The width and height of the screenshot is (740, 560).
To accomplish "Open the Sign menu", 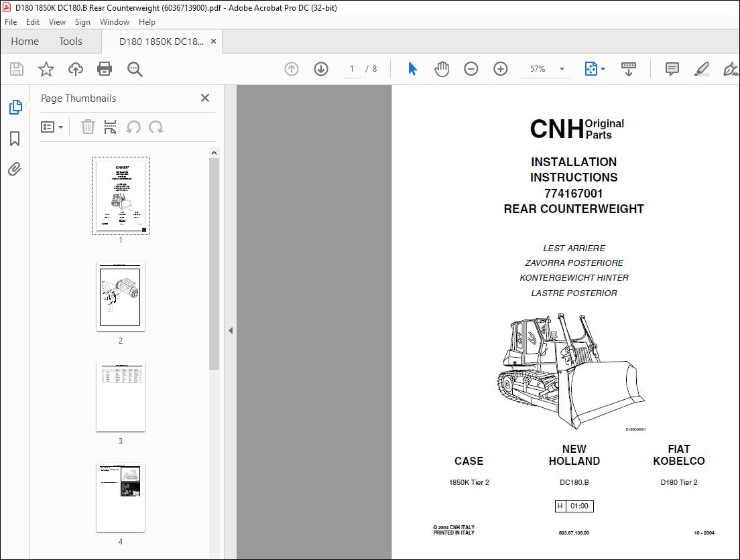I will coord(82,22).
